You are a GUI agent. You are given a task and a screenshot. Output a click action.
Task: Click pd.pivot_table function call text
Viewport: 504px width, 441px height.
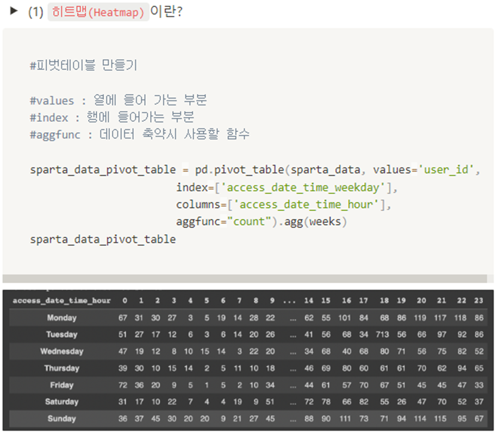click(x=239, y=170)
